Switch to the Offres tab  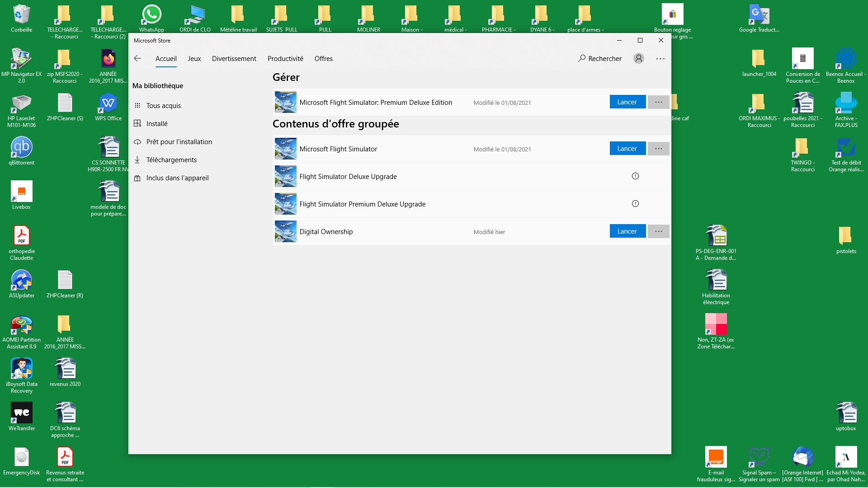pyautogui.click(x=324, y=59)
